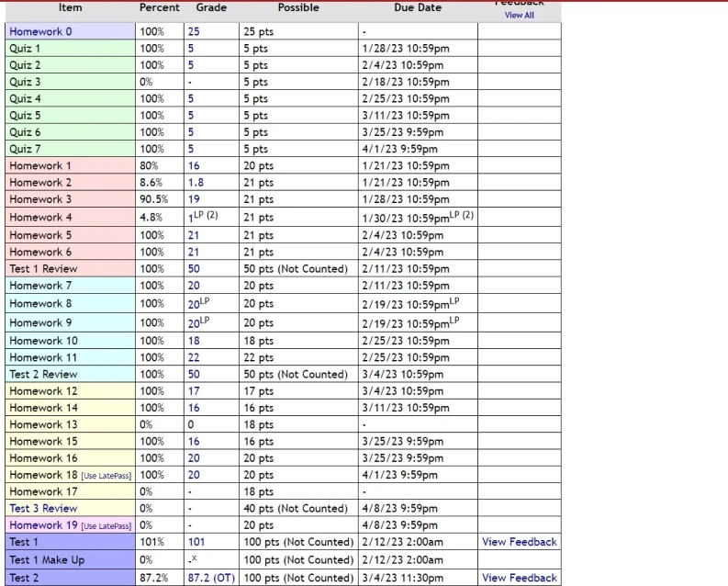Open the Quiz 3 item
This screenshot has width=728, height=586.
(x=25, y=82)
